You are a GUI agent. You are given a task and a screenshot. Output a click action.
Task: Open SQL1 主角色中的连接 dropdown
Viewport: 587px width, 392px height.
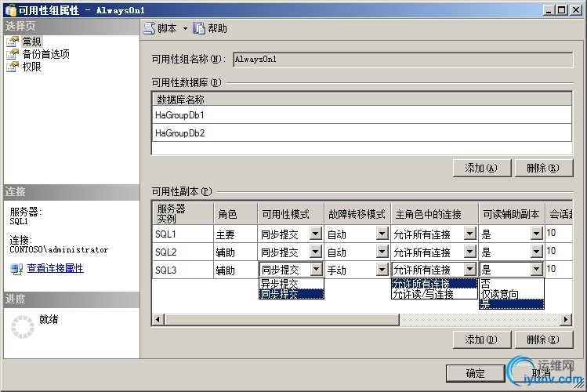click(x=469, y=234)
